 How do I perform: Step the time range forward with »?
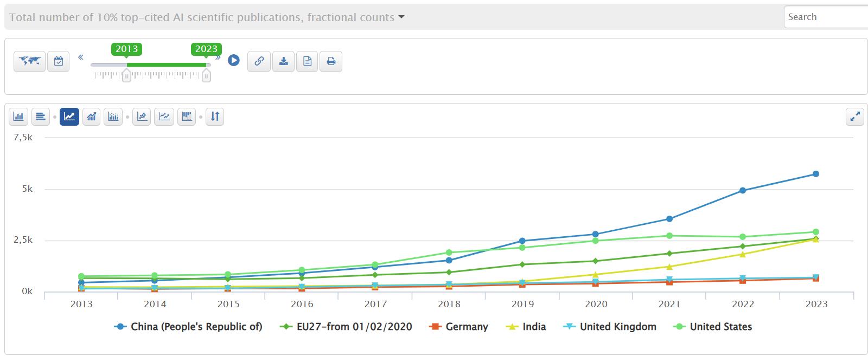tap(218, 57)
